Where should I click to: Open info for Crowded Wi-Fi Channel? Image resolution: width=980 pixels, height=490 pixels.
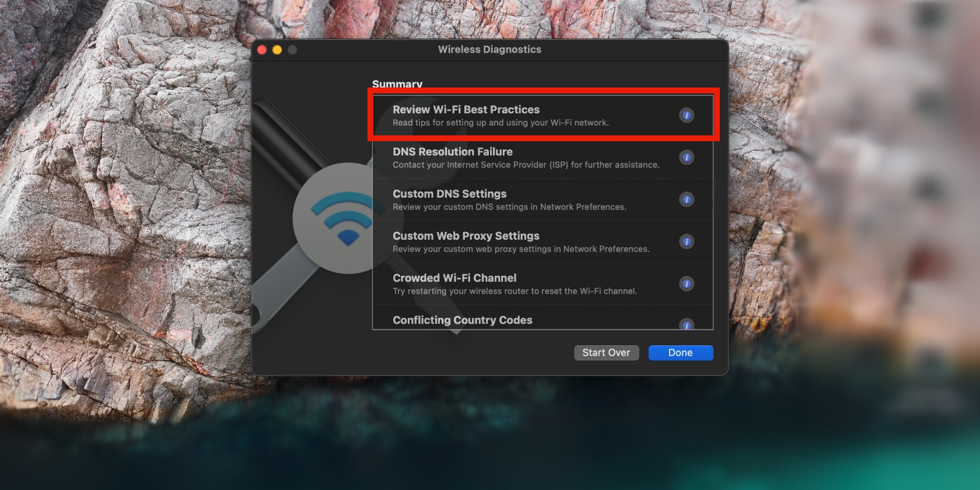(687, 283)
